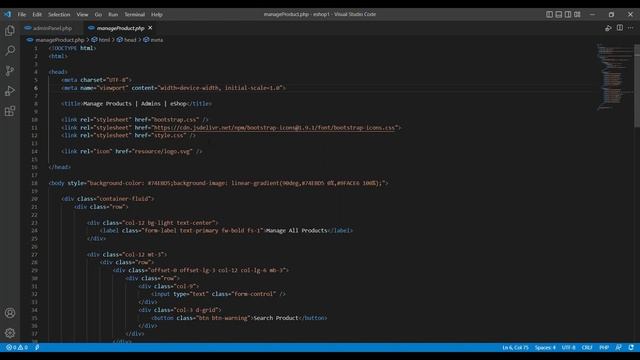Open the bootstrap-icons CDN link
The width and height of the screenshot is (640, 360).
point(275,128)
